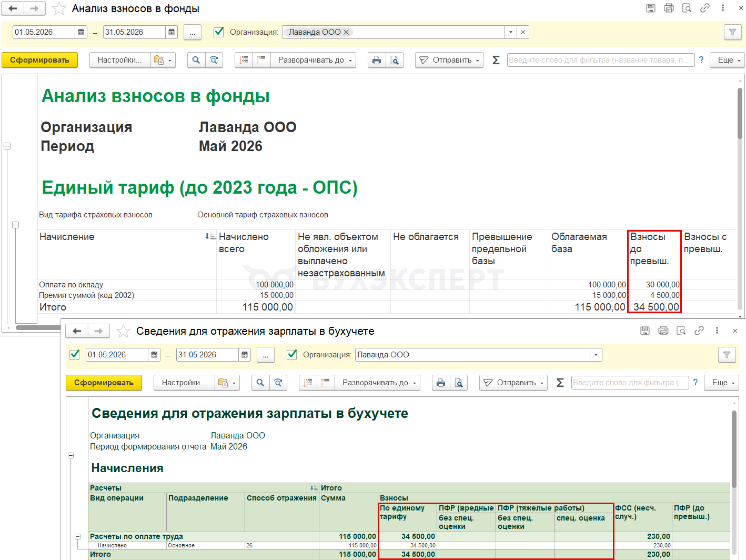Go forward in Сведения для отражения зарплаты window
Image resolution: width=746 pixels, height=560 pixels.
coord(99,331)
